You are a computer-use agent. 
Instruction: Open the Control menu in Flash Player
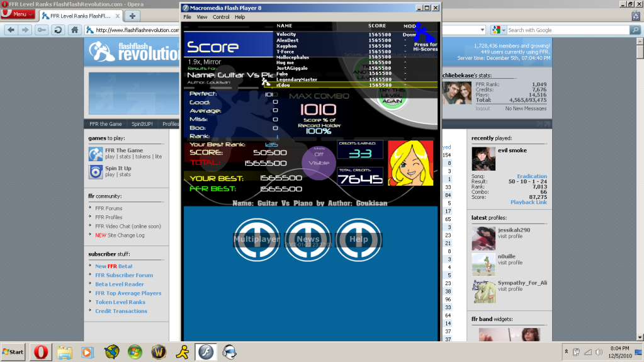coord(221,17)
